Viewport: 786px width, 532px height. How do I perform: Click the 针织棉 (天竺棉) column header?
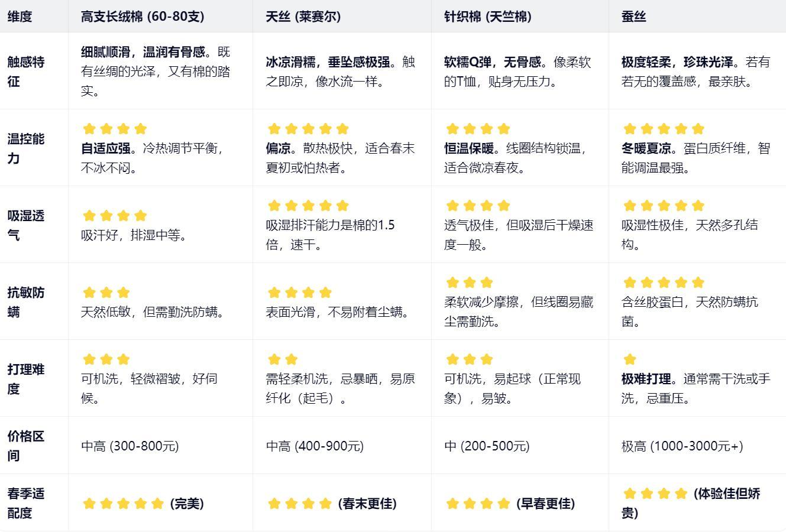[x=487, y=17]
